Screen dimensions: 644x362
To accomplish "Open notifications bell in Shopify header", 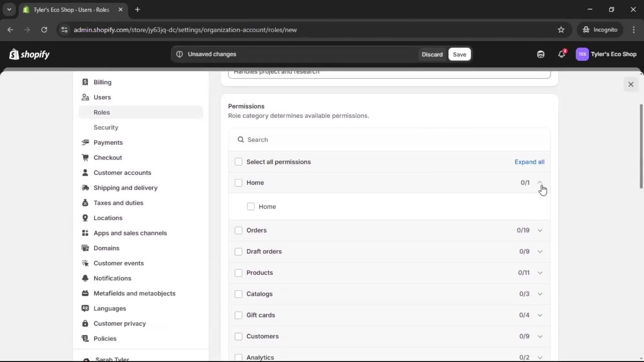I will click(562, 54).
